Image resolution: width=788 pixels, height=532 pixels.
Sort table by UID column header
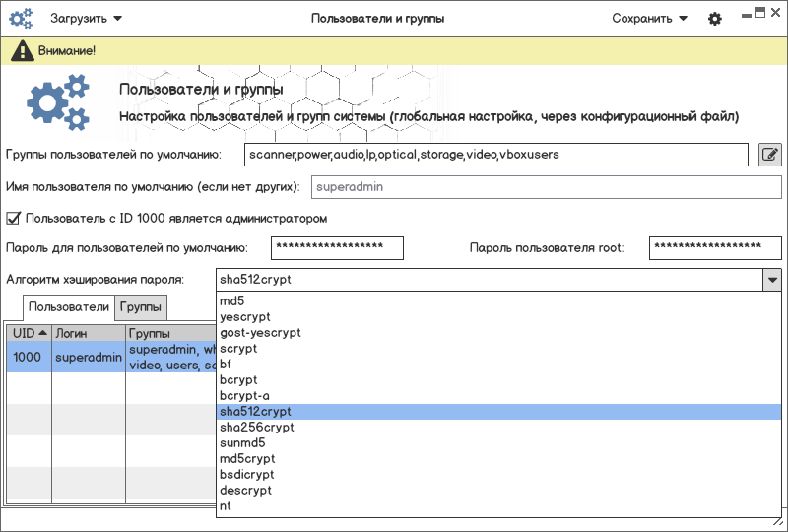29,334
